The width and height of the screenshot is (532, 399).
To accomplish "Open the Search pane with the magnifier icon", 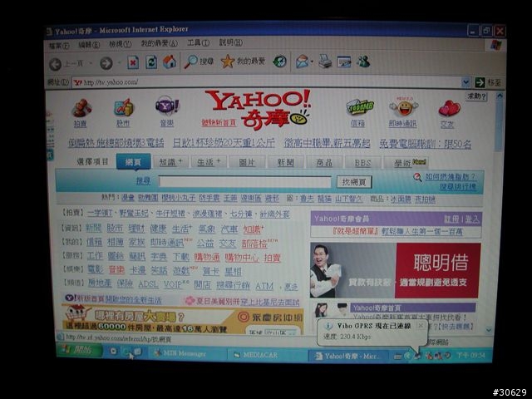I will pos(191,62).
